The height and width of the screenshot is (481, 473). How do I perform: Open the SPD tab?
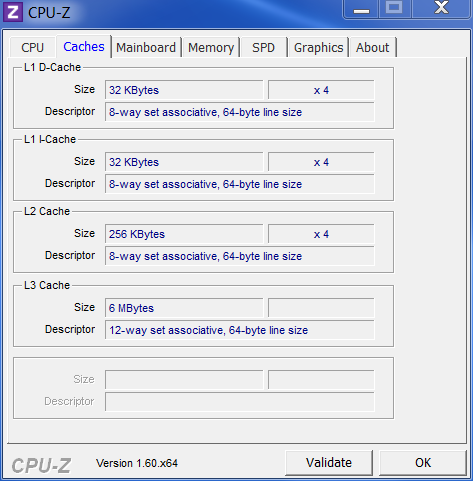point(263,47)
